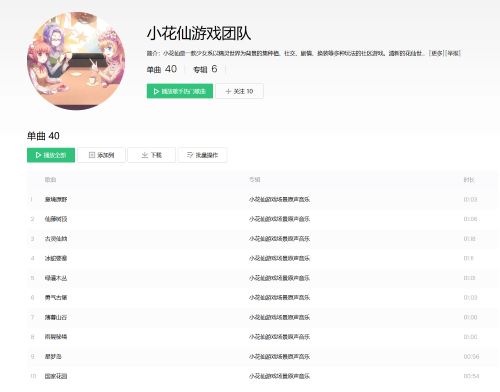Open song number 6 in the list
This screenshot has width=500, height=392.
click(x=56, y=297)
